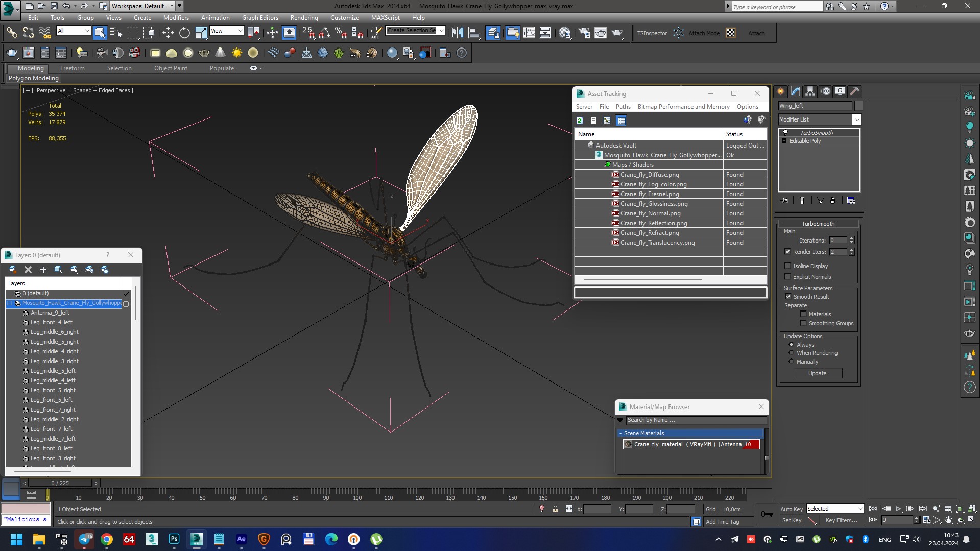Click the Update button

coord(817,373)
